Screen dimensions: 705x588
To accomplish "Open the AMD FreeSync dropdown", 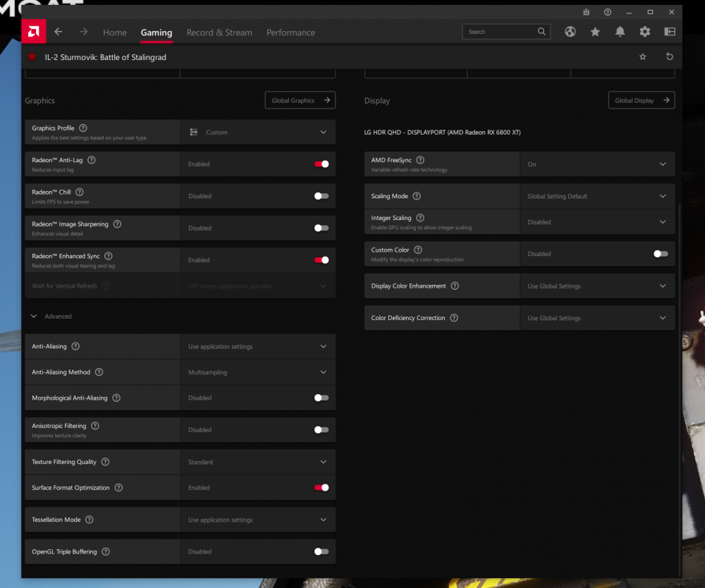I will click(596, 164).
